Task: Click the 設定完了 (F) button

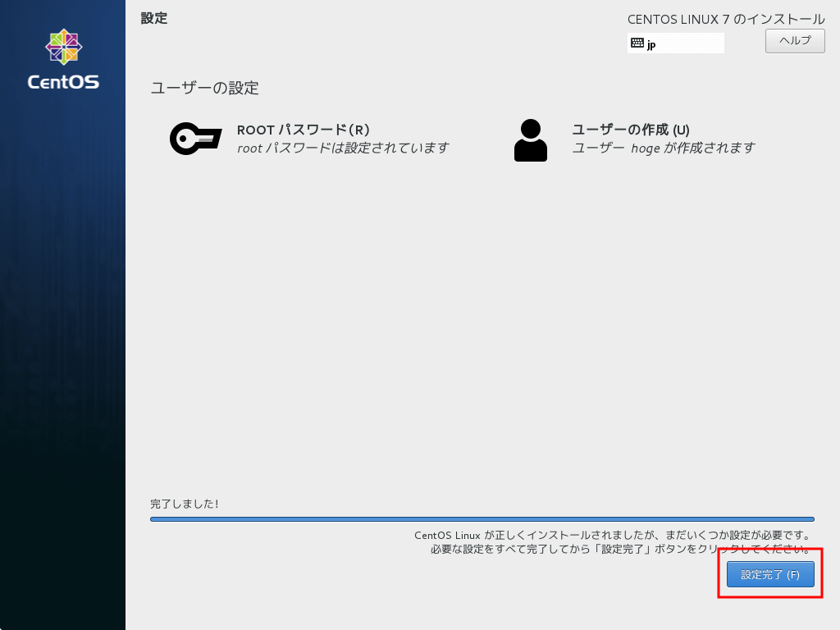Action: click(x=770, y=574)
